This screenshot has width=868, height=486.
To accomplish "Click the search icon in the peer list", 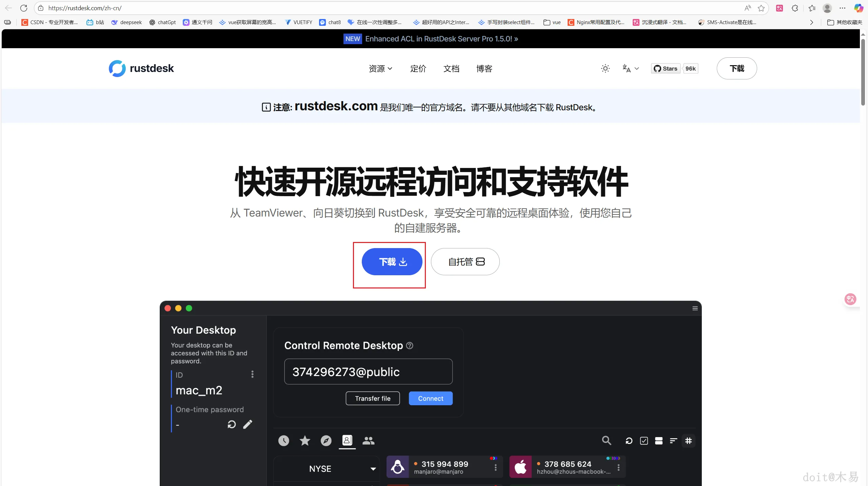I will tap(607, 441).
